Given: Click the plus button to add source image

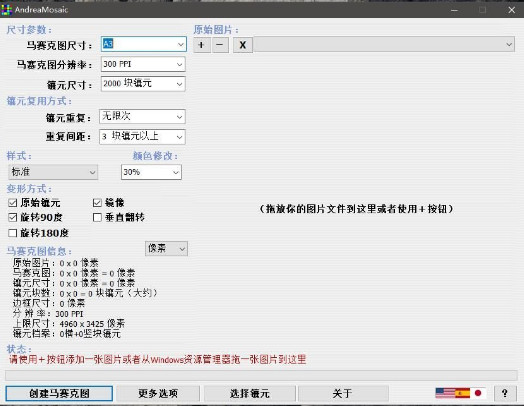Looking at the screenshot, I should 202,45.
